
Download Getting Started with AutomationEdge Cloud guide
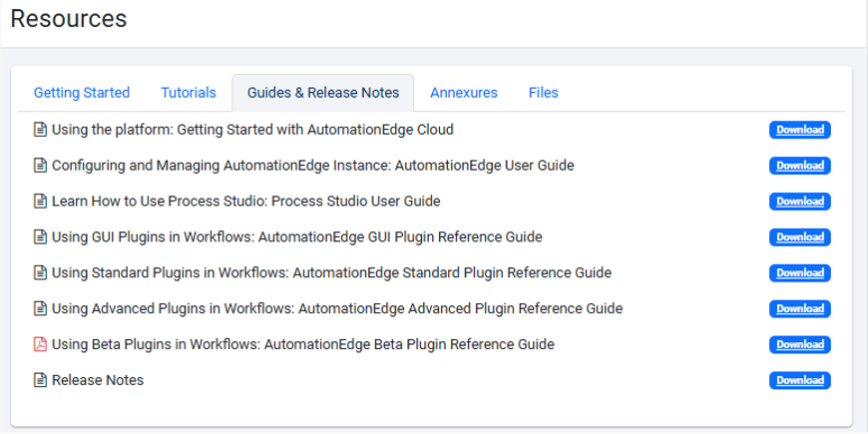[800, 130]
